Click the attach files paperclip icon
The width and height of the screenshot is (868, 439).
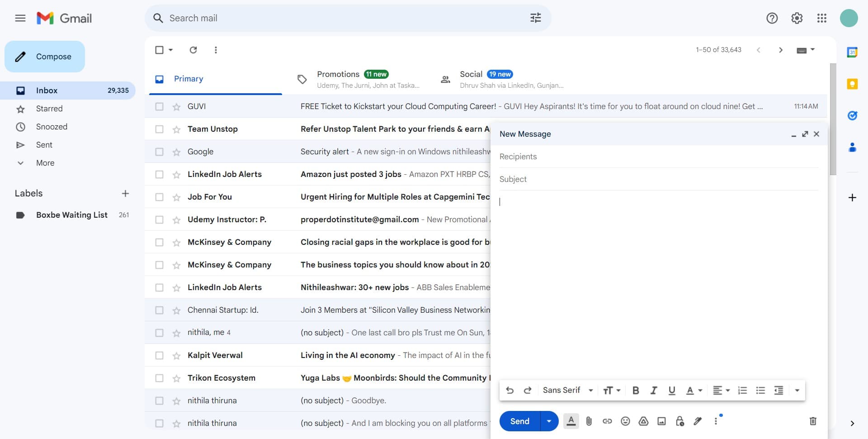[x=589, y=421]
